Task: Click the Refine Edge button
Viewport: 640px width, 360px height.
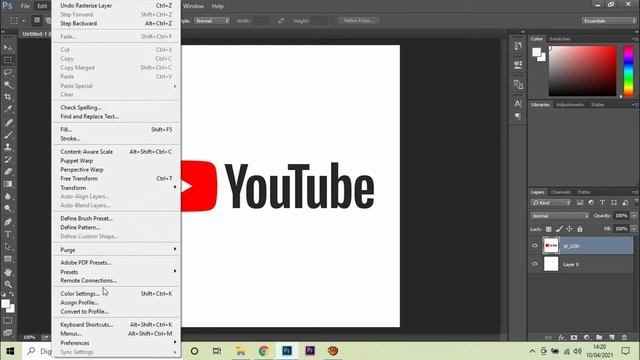Action: coord(358,20)
